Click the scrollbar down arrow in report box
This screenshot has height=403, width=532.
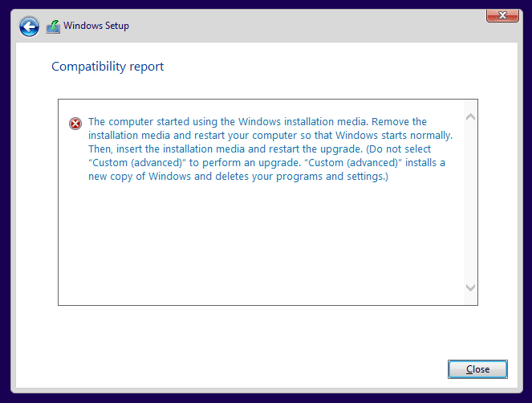pos(470,287)
